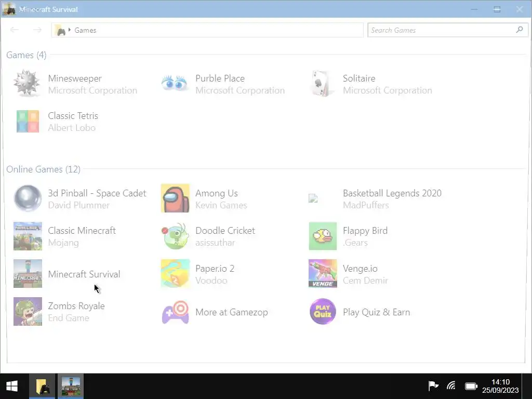Click the Among Us label
Image resolution: width=532 pixels, height=399 pixels.
[x=217, y=193]
